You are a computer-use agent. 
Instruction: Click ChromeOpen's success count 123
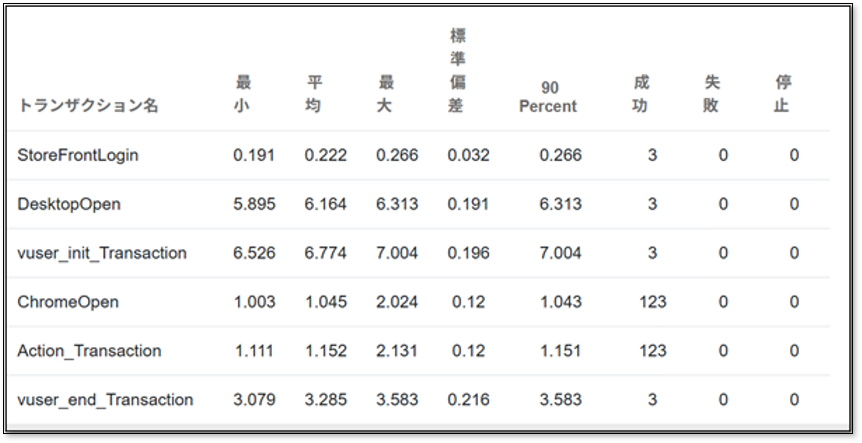652,302
